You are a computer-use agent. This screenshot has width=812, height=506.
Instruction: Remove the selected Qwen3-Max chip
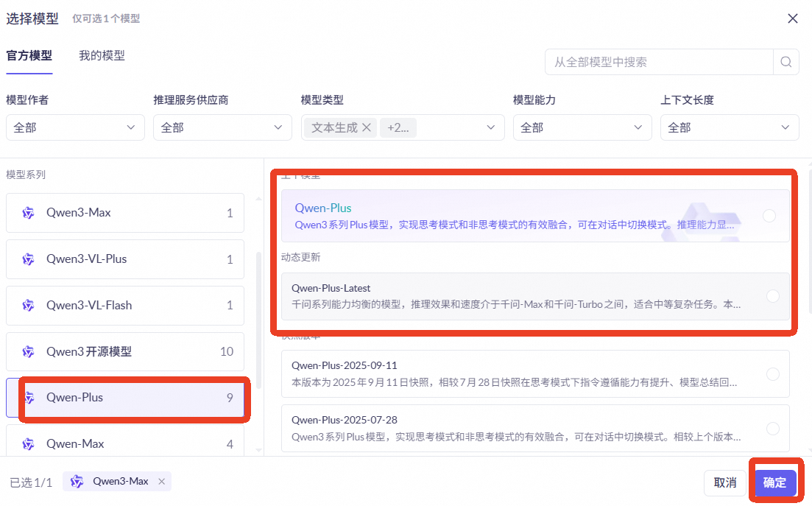click(161, 482)
